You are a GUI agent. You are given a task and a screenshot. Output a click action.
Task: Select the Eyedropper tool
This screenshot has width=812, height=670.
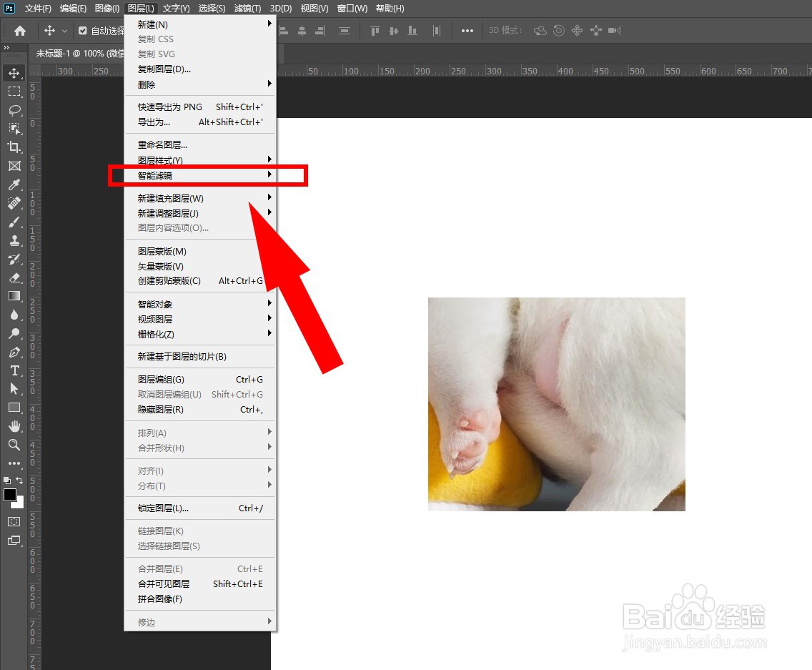click(14, 184)
